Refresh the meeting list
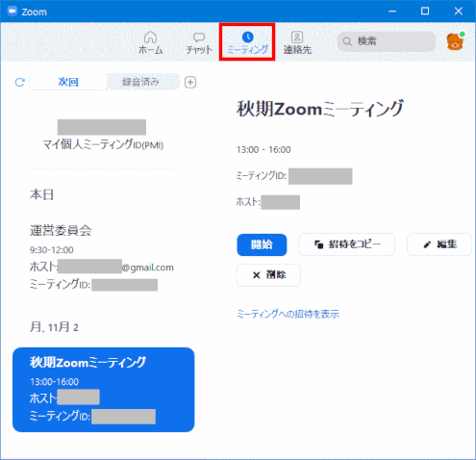 (x=20, y=82)
